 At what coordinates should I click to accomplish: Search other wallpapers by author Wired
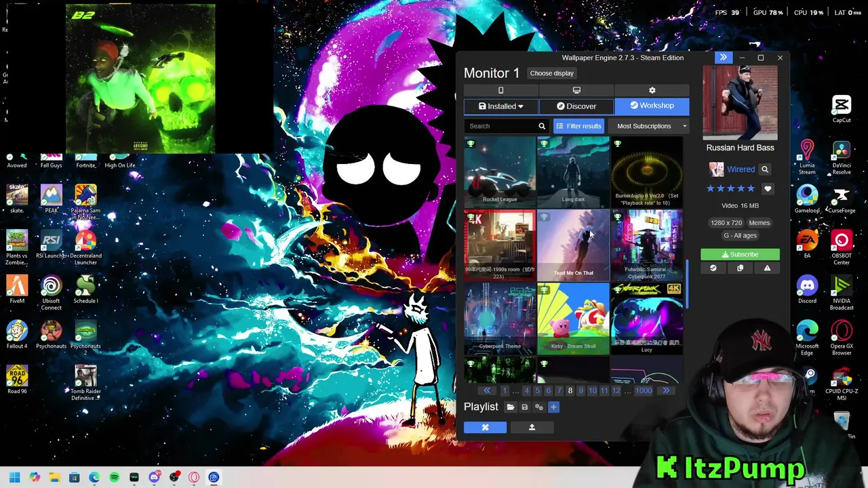(x=765, y=169)
